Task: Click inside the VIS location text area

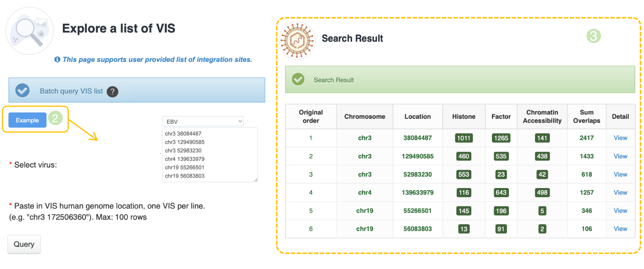Action: [x=210, y=155]
